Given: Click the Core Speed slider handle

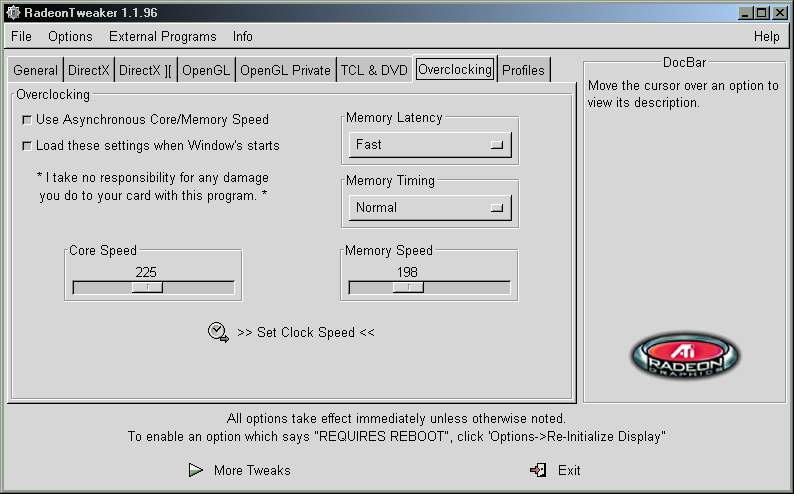Looking at the screenshot, I should point(148,288).
